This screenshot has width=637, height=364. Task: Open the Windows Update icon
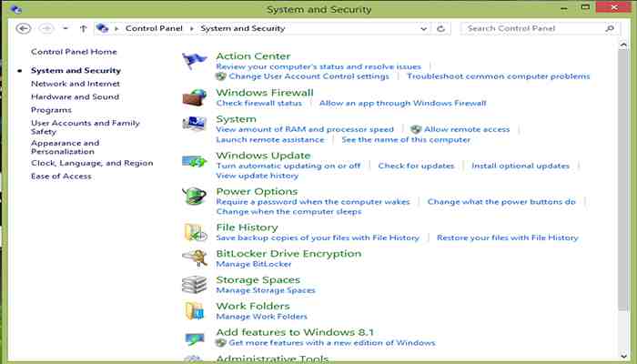pos(194,161)
